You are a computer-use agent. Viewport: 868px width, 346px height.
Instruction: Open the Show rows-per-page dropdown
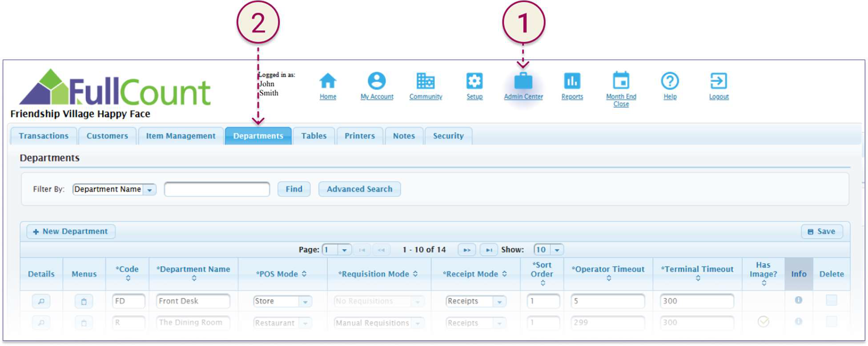[557, 250]
